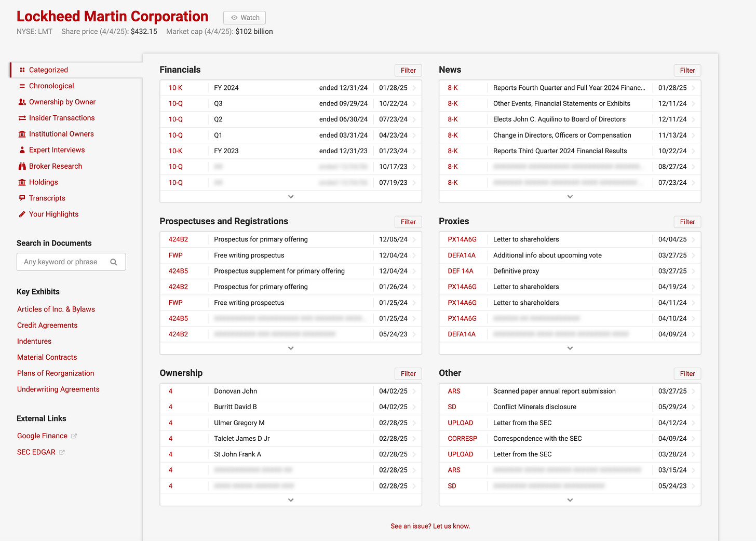Click the Your Highlights pencil icon
The height and width of the screenshot is (541, 756).
(x=22, y=214)
